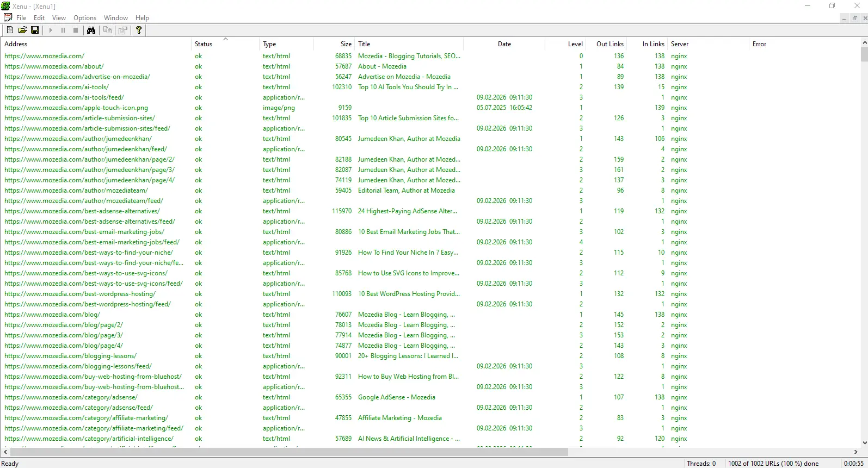Sort by the Out Links column header
The image size is (868, 468).
coord(607,44)
